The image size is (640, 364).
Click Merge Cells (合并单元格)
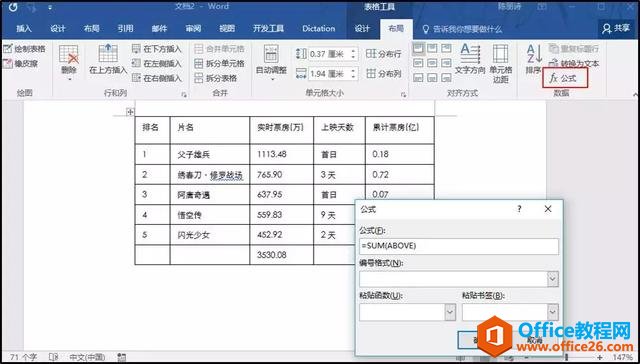point(220,49)
